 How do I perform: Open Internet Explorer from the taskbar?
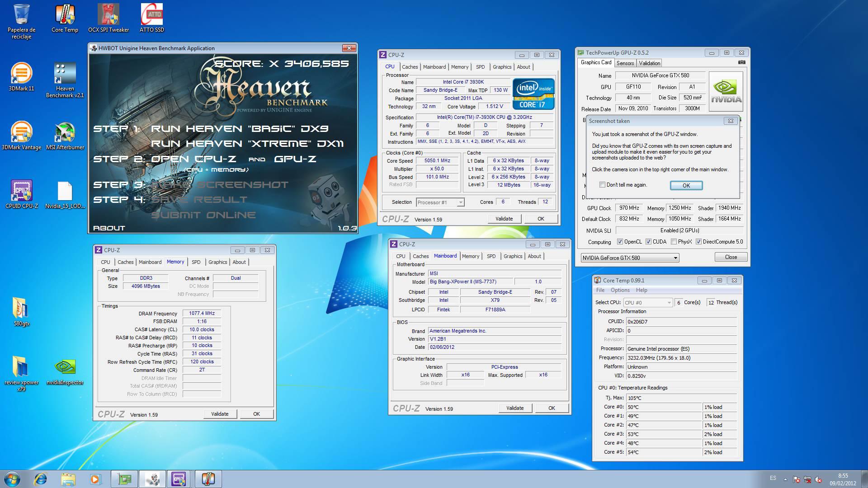click(x=41, y=479)
